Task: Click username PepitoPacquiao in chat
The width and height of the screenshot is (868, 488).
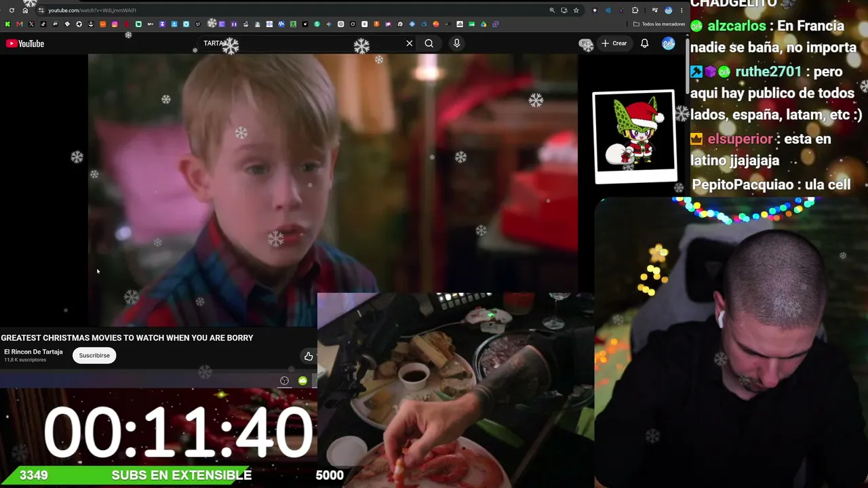Action: point(743,184)
